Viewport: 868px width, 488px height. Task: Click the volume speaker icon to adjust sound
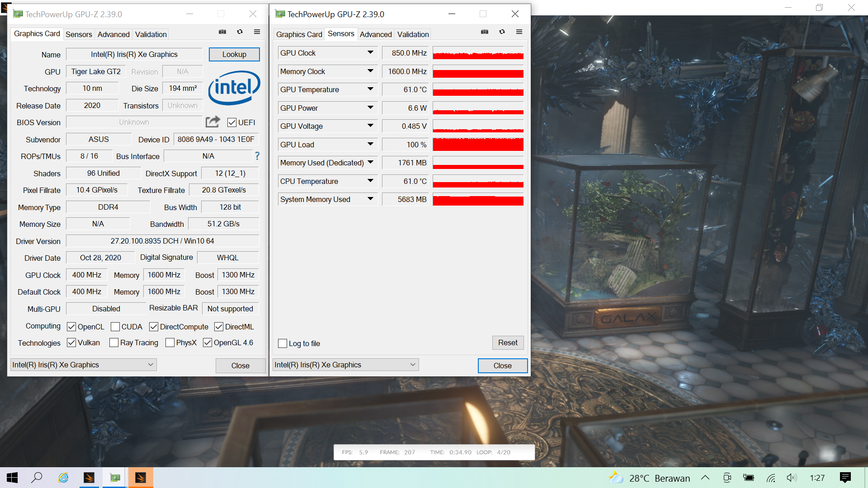tap(791, 478)
